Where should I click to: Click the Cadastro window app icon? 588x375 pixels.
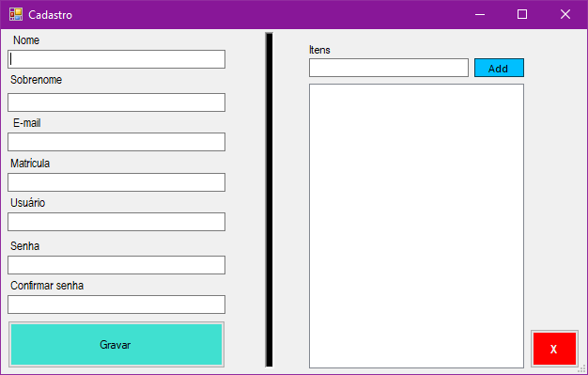point(16,14)
